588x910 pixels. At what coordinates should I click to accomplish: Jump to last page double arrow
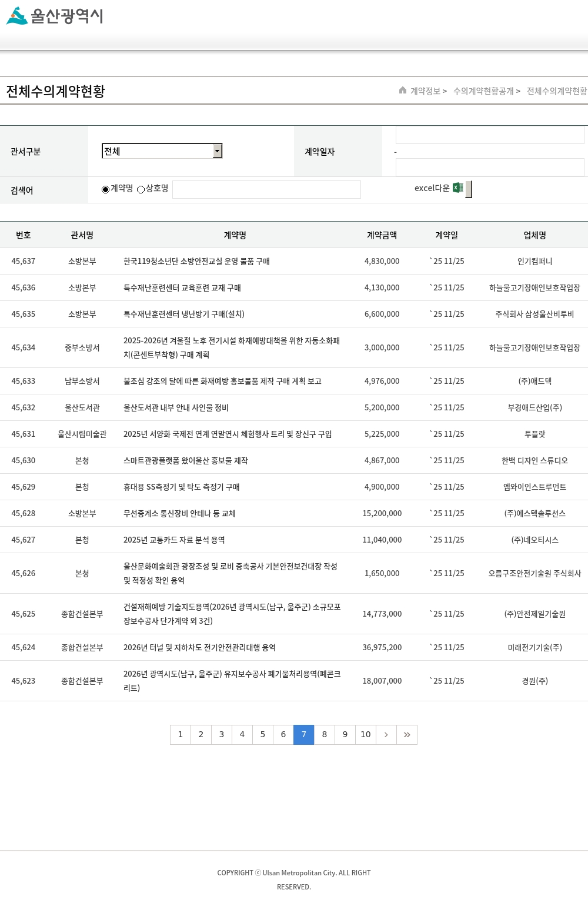407,734
